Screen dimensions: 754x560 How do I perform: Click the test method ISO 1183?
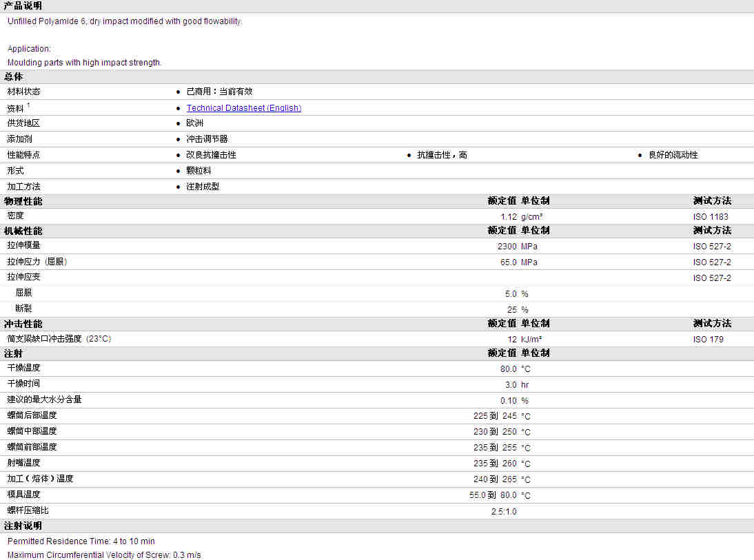coord(711,217)
